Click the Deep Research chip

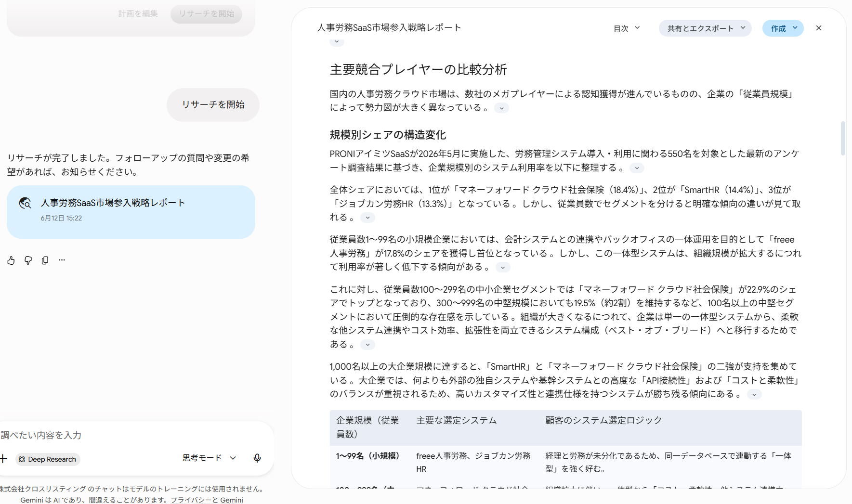pos(48,459)
